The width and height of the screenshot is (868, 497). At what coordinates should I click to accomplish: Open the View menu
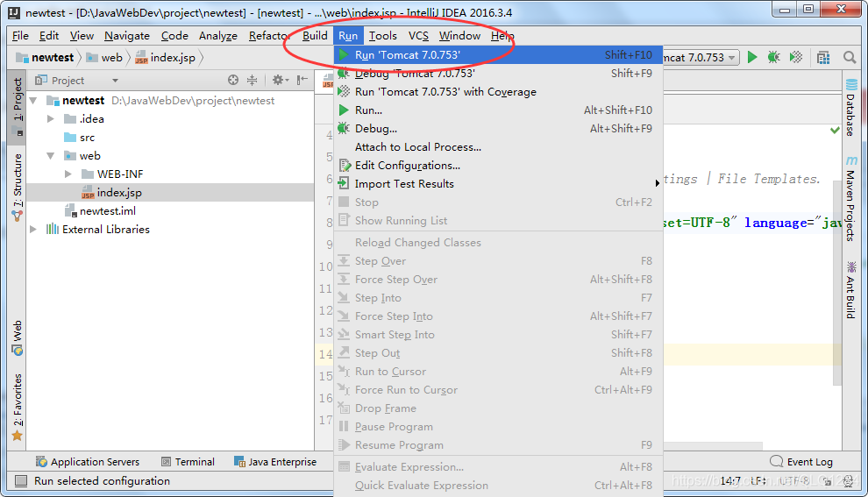click(x=82, y=35)
